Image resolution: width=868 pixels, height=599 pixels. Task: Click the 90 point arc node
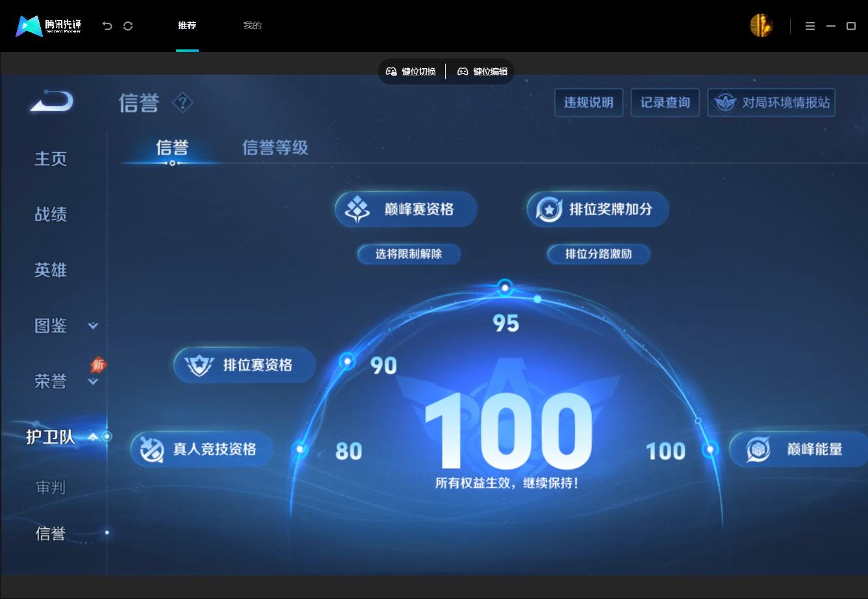[348, 361]
